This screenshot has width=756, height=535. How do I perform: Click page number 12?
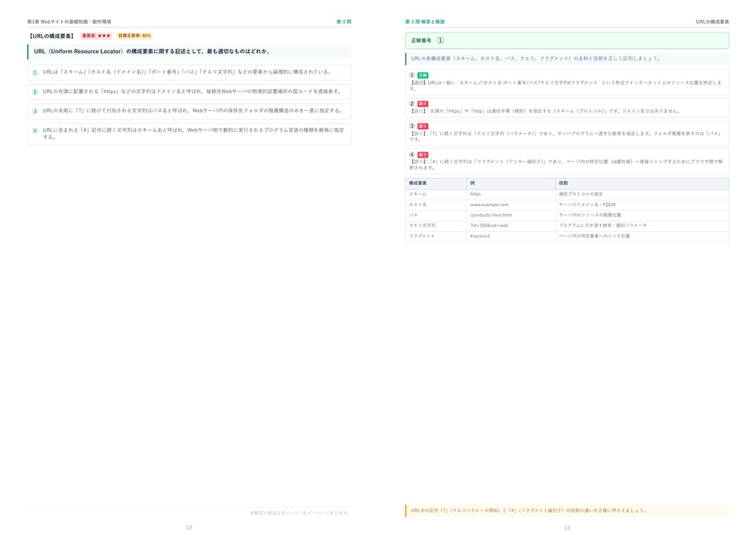[x=189, y=528]
